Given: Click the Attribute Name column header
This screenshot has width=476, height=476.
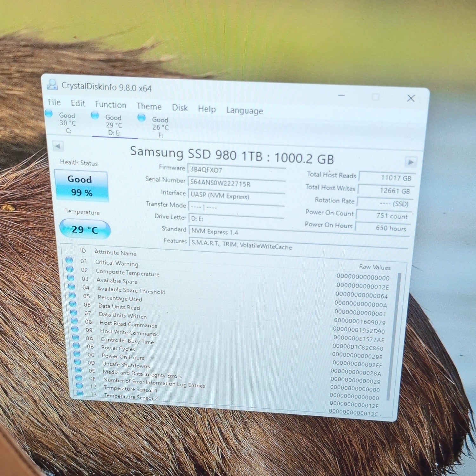Looking at the screenshot, I should [x=116, y=253].
